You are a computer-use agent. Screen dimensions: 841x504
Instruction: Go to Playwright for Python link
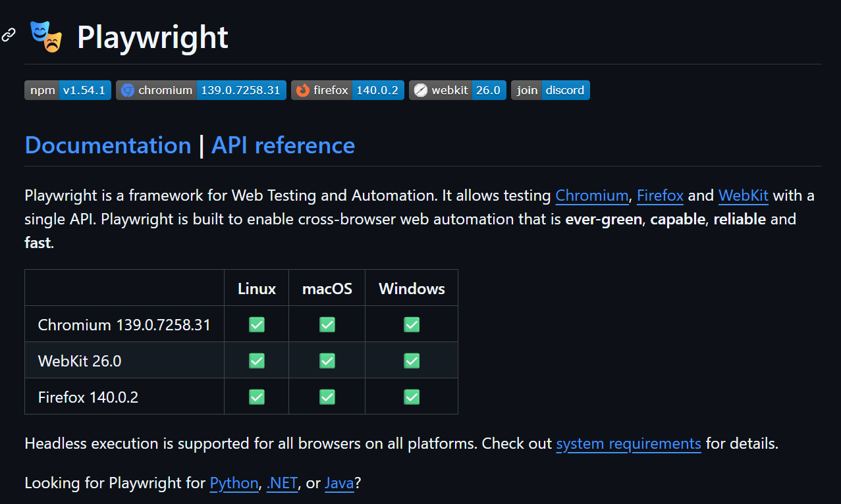click(234, 483)
